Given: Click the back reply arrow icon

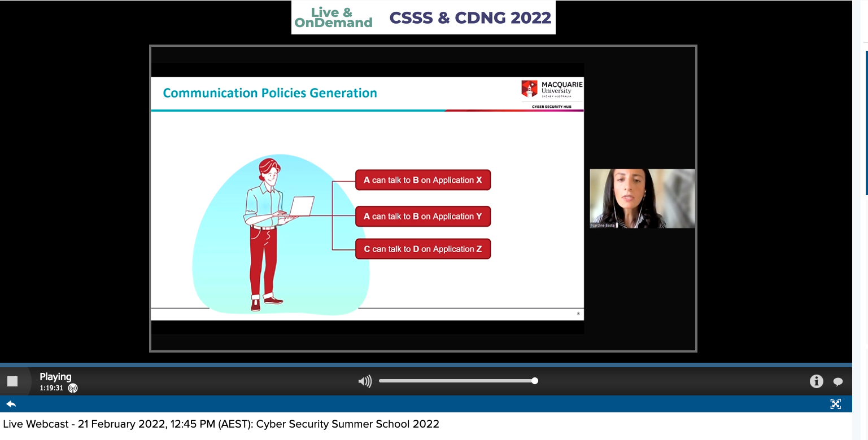Looking at the screenshot, I should [11, 404].
